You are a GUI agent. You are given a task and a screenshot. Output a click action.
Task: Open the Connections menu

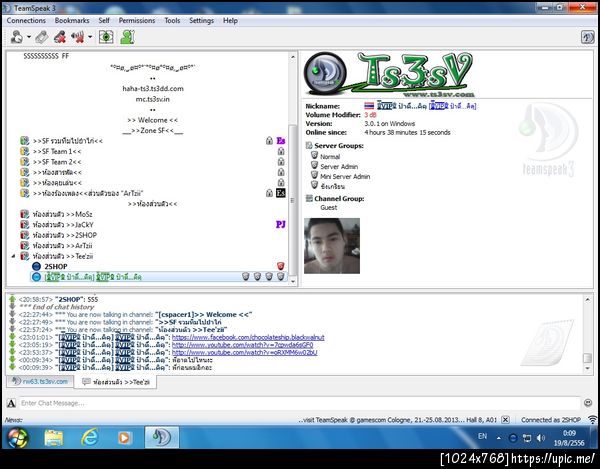(26, 21)
